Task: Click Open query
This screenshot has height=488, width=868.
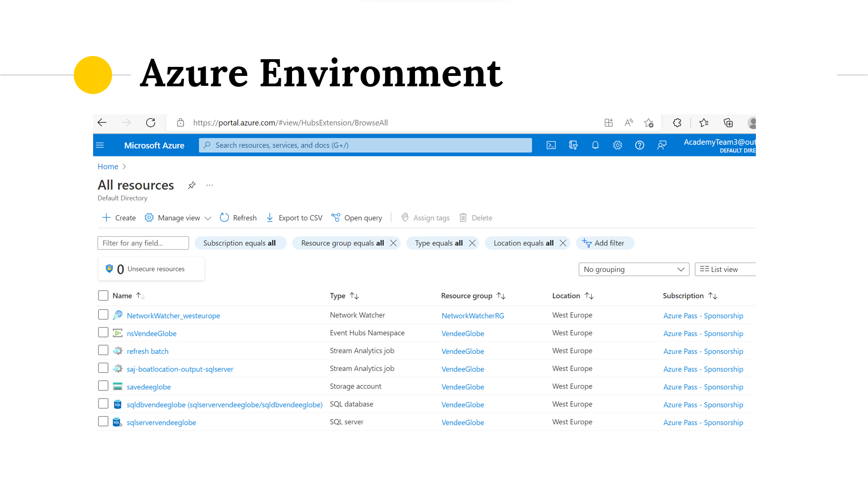Action: [x=357, y=218]
